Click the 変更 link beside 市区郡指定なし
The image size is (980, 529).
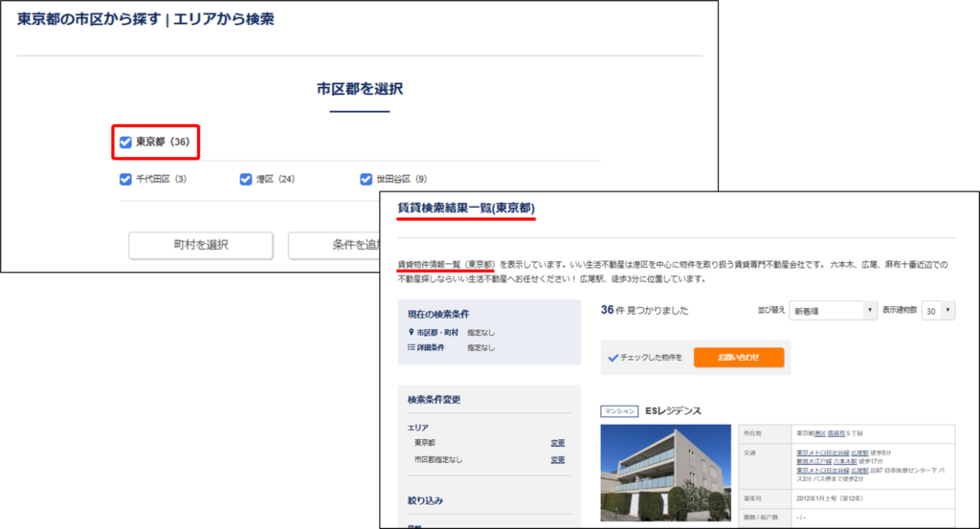pyautogui.click(x=557, y=460)
